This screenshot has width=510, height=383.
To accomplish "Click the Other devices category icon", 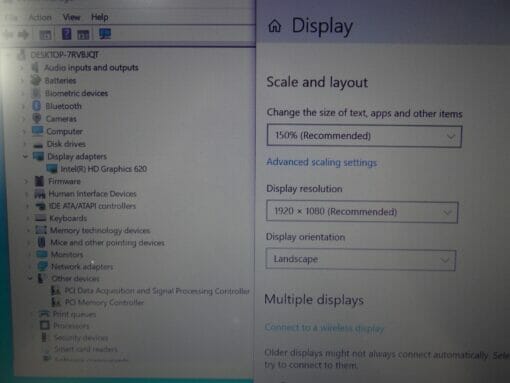I will 42,278.
